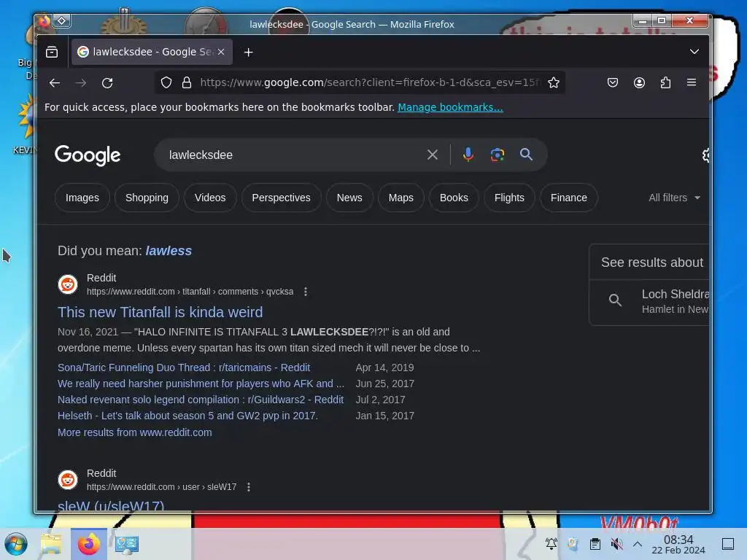747x560 pixels.
Task: Search by image with Google Lens icon
Action: [x=498, y=155]
